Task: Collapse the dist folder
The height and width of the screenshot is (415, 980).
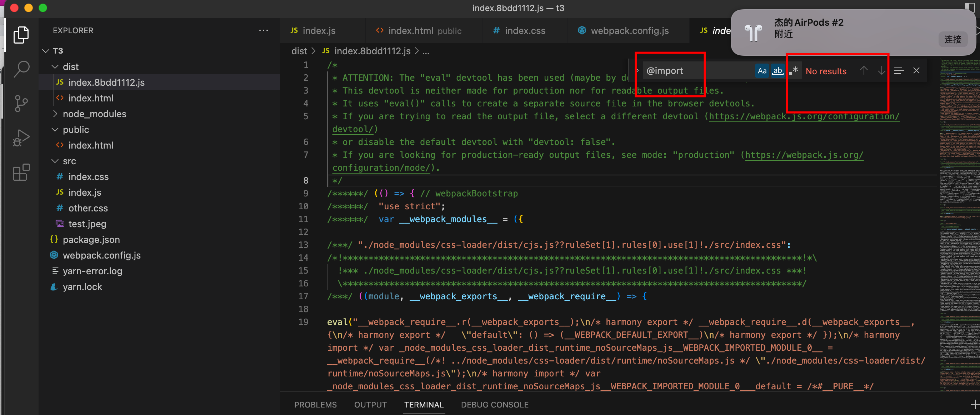Action: pyautogui.click(x=55, y=67)
